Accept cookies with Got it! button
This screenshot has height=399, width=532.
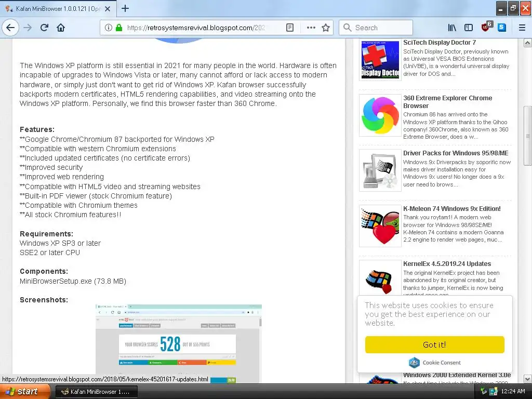click(435, 345)
